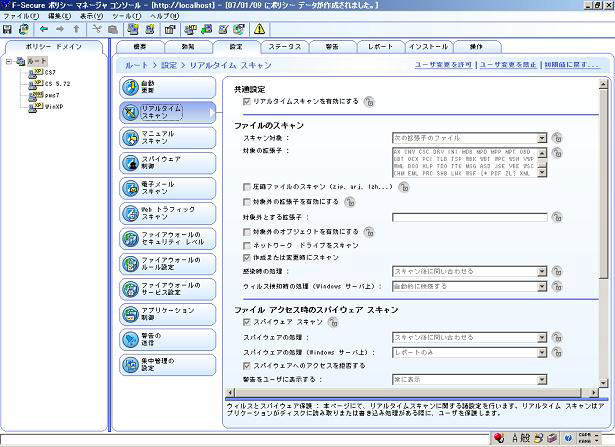Click scroll-down arrow in 対象の拡張子 list
This screenshot has height=447, width=615.
(542, 173)
